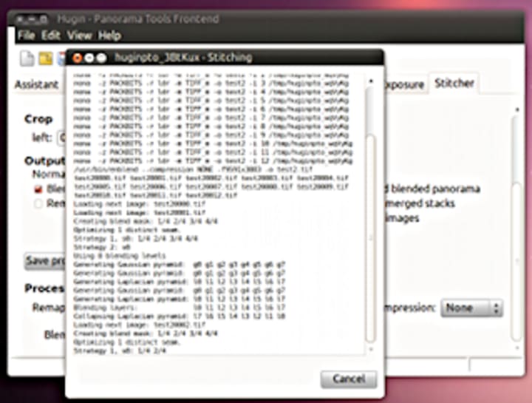Click the 'merged stacks' label in Hugin window
Image resolution: width=532 pixels, height=403 pixels.
pos(420,203)
